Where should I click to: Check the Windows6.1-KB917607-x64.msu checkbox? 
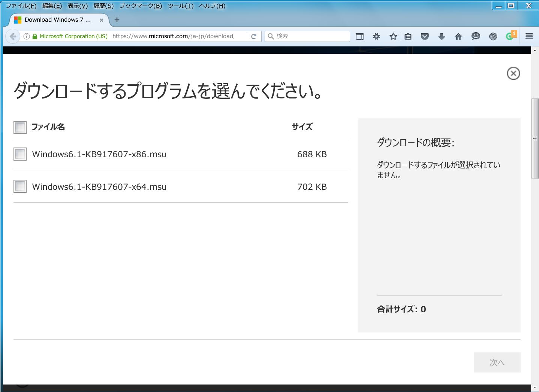[x=20, y=186]
